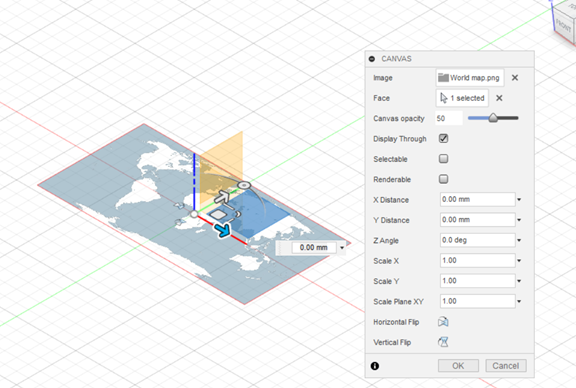Click the Vertical Flip icon
The height and width of the screenshot is (388, 576).
[x=443, y=342]
